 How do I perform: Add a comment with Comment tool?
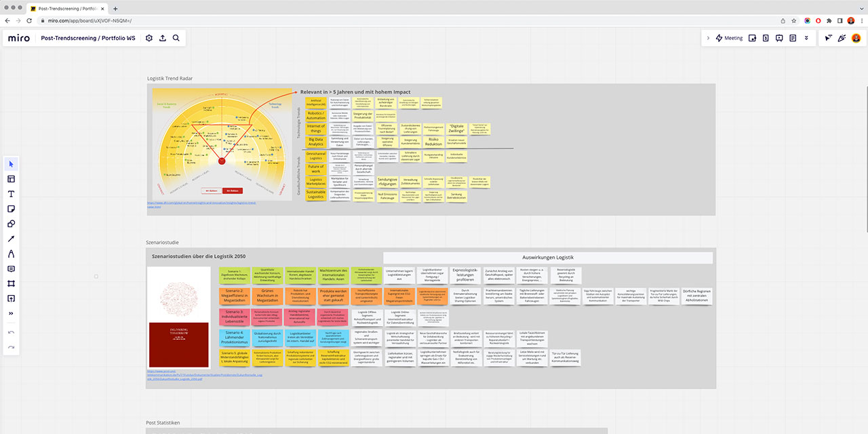11,269
